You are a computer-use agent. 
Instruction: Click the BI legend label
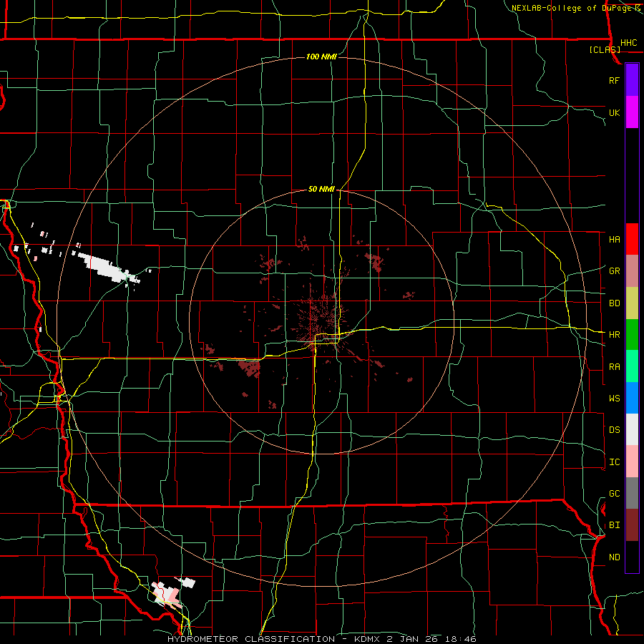pyautogui.click(x=615, y=525)
